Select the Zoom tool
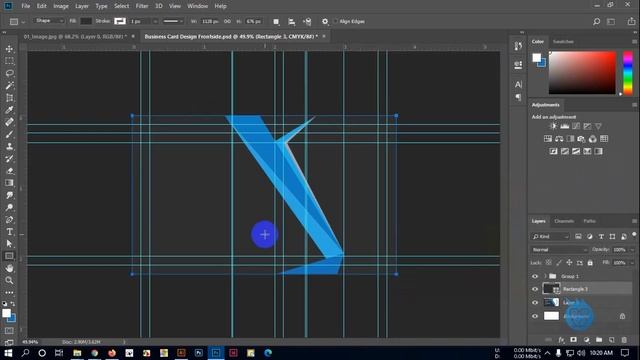Screen dimensions: 640x360 [x=9, y=280]
